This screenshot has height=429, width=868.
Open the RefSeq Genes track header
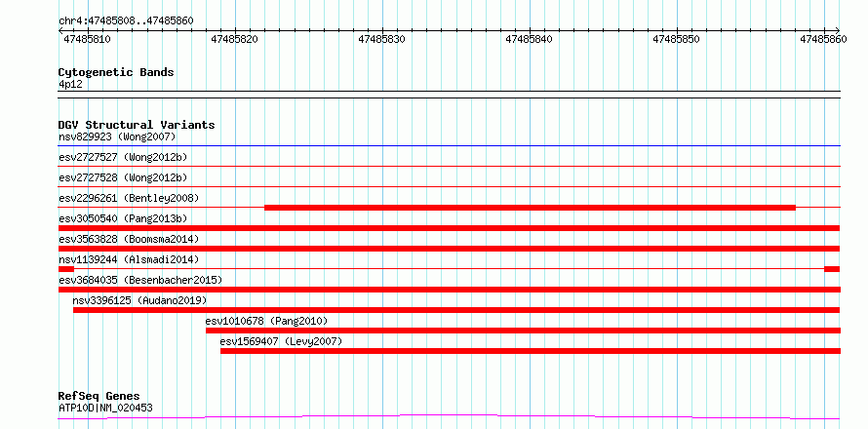[x=99, y=397]
